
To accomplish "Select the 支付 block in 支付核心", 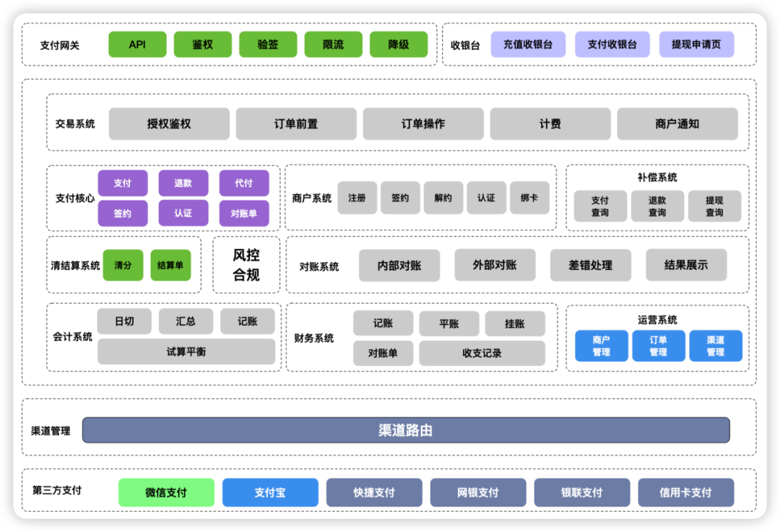I will (123, 183).
